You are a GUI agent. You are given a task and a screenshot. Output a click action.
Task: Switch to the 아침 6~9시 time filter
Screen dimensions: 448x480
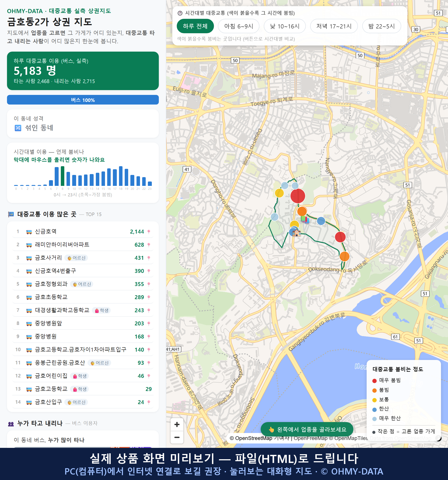tap(239, 26)
